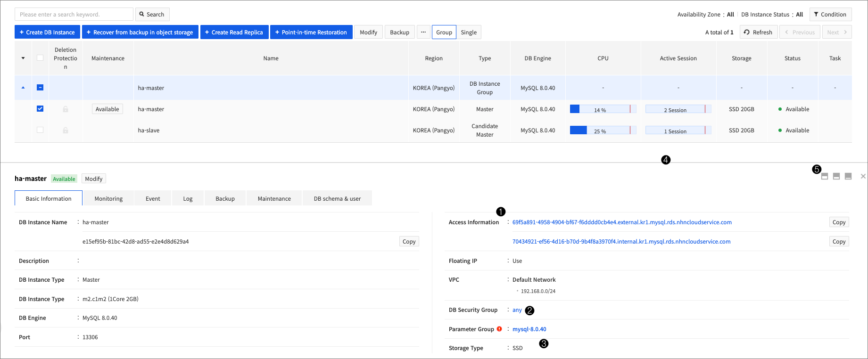Open the external MySQL domain link
Viewport: 868px width, 359px height.
click(x=622, y=222)
